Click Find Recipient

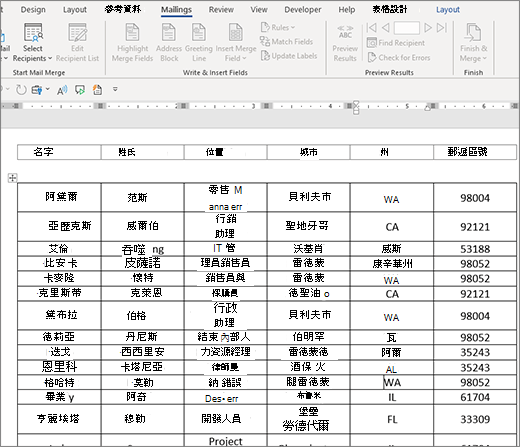(396, 43)
